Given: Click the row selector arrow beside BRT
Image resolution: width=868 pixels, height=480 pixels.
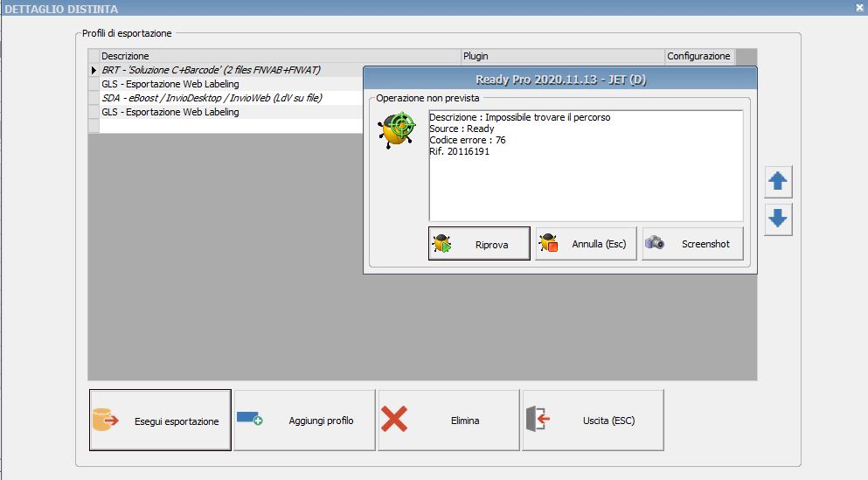Looking at the screenshot, I should pos(94,70).
